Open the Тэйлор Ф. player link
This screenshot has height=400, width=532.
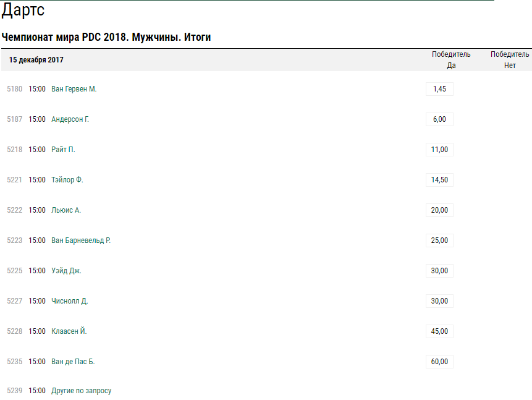tap(67, 180)
